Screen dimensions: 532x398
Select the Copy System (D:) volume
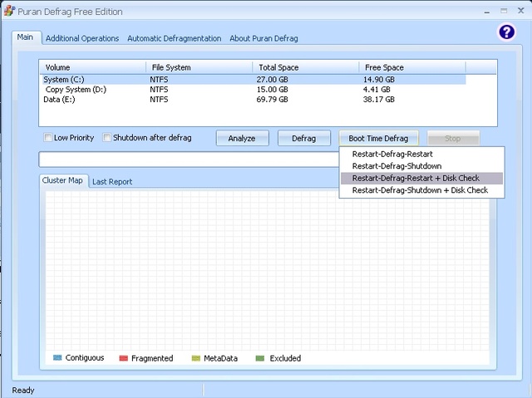[x=76, y=90]
